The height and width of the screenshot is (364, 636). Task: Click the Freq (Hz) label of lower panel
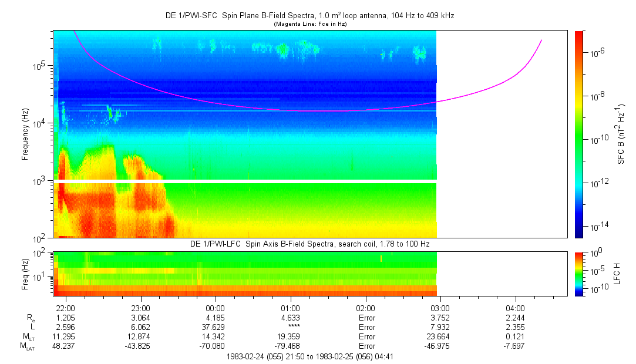(25, 273)
